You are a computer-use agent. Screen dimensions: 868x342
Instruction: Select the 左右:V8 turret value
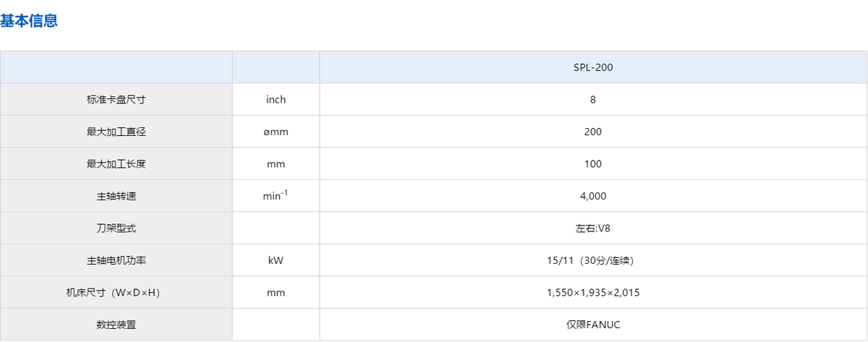click(593, 228)
